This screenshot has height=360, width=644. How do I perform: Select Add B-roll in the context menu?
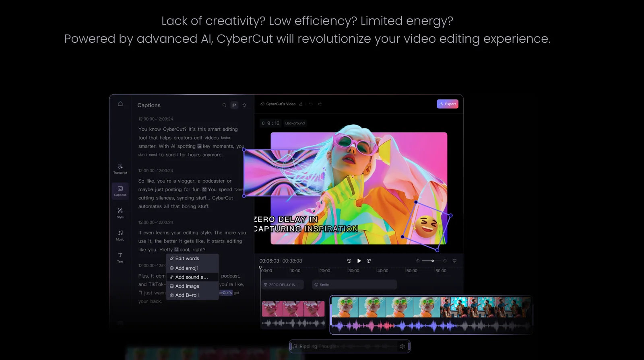(187, 295)
